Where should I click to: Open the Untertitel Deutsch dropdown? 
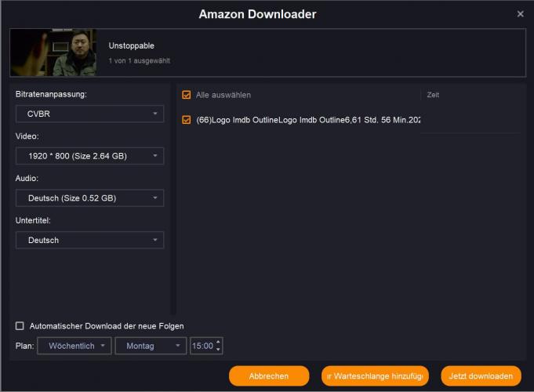click(89, 240)
